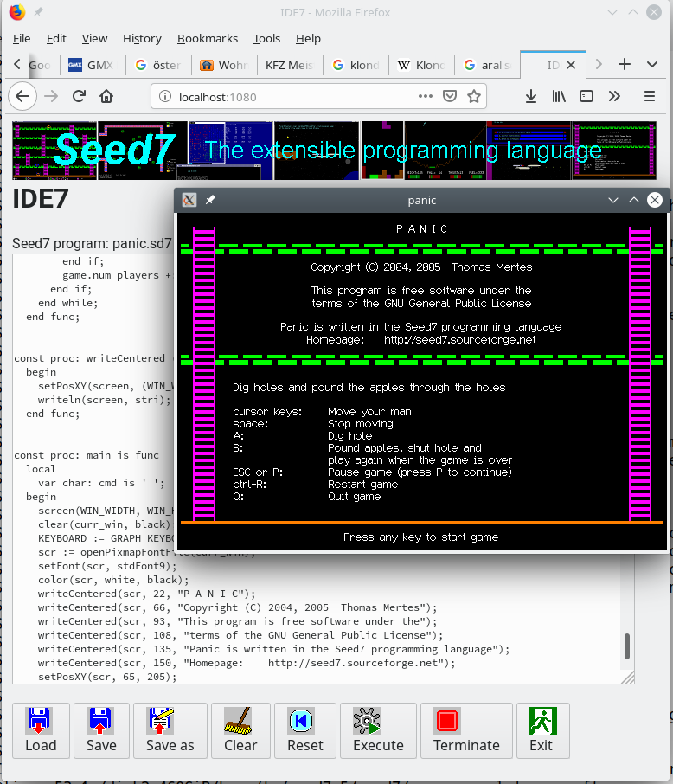The image size is (673, 784).
Task: Open the Downloads arrow icon
Action: point(531,96)
